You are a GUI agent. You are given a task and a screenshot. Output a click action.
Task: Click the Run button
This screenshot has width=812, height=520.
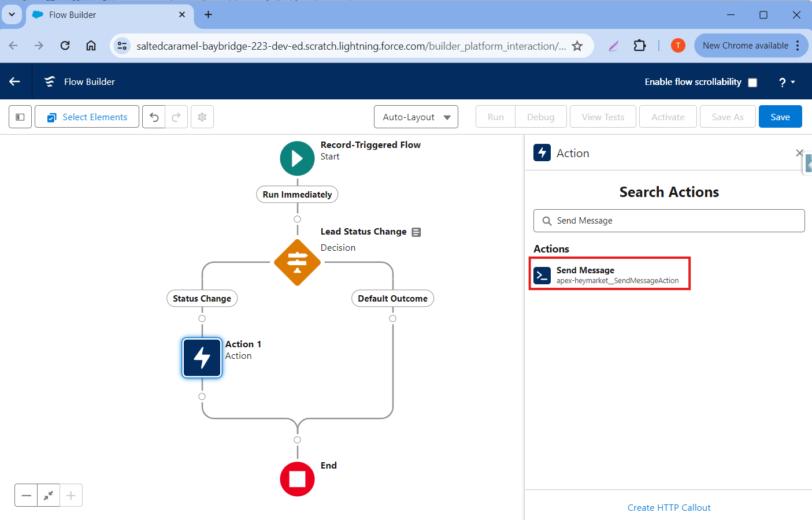[495, 117]
